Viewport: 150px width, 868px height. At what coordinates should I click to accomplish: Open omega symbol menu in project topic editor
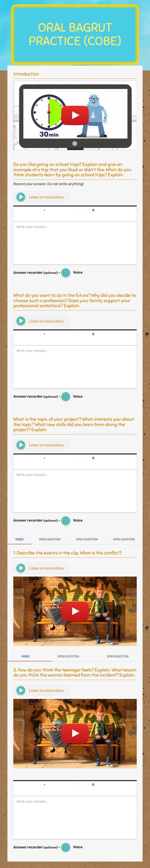pyautogui.click(x=93, y=458)
